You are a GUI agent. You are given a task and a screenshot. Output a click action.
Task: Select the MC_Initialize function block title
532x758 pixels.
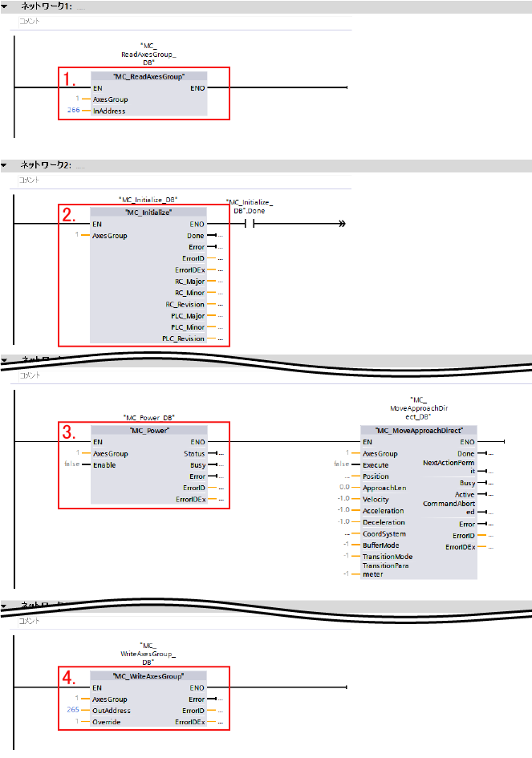click(148, 212)
